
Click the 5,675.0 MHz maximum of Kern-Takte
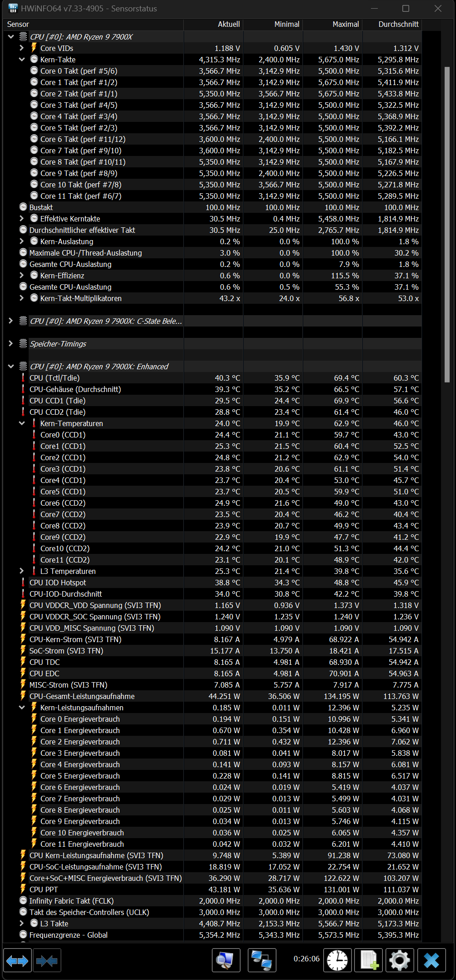(339, 59)
